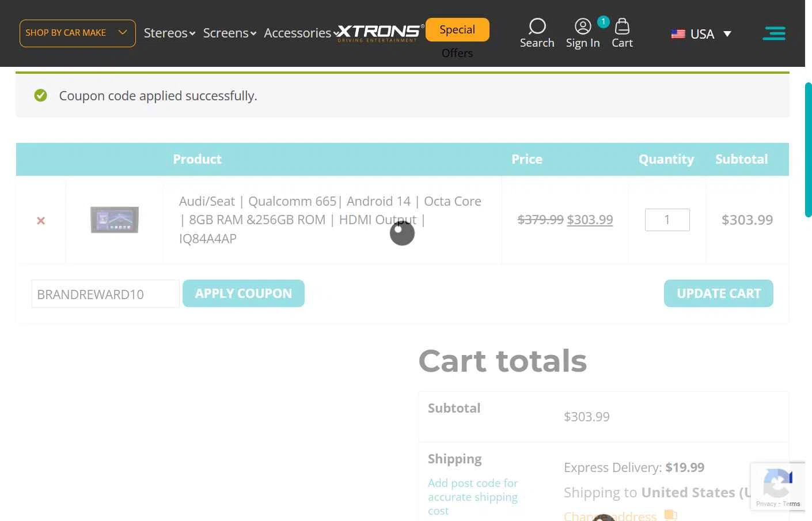Open the Accessories menu
The image size is (812, 521).
(x=301, y=33)
